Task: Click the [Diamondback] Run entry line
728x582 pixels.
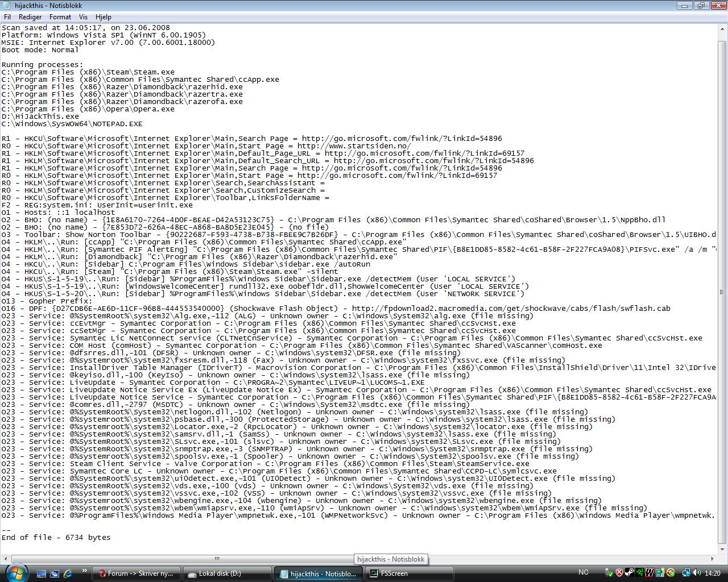Action: 199,256
